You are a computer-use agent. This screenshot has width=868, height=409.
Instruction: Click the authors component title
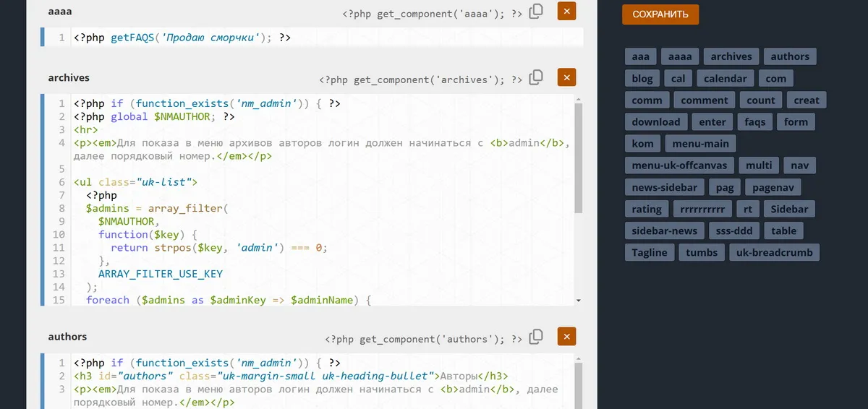[67, 337]
